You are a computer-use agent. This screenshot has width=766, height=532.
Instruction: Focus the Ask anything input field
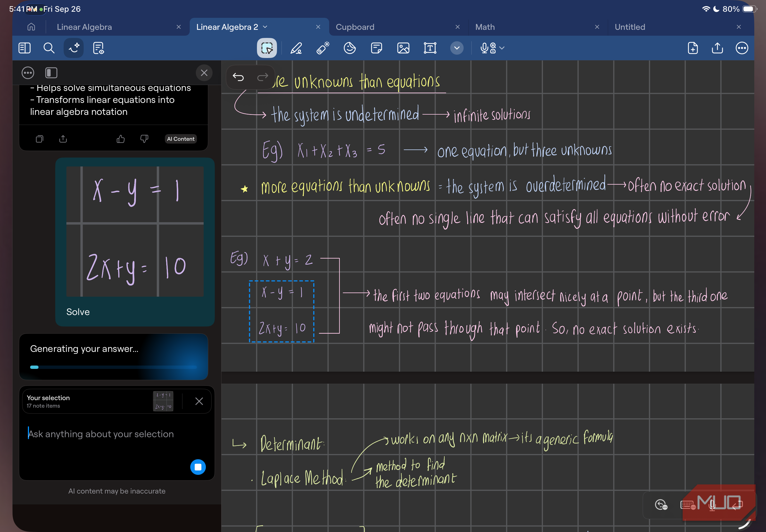click(117, 434)
